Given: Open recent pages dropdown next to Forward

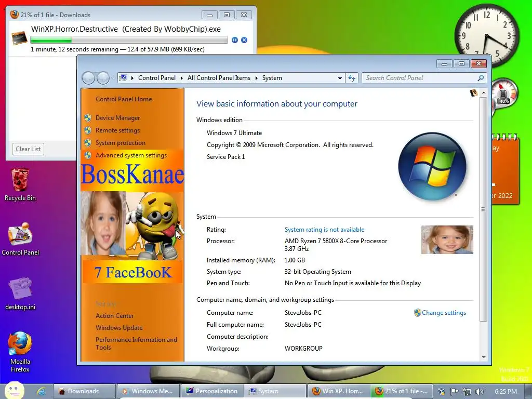Looking at the screenshot, I should 113,78.
